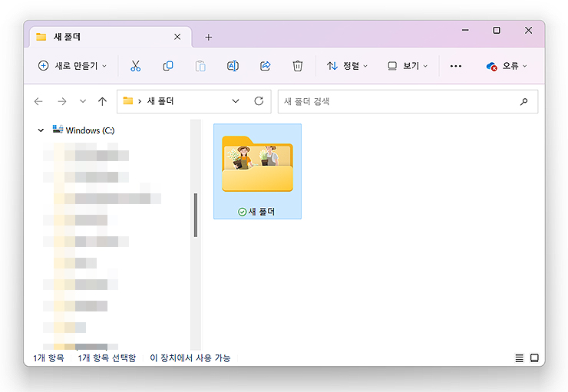This screenshot has width=568, height=392.
Task: Go forward with the right arrow
Action: 62,101
